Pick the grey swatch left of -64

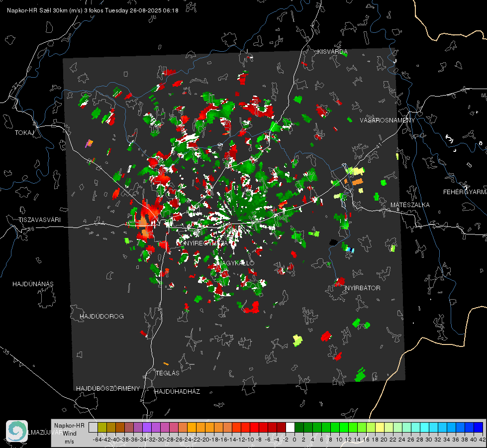(x=93, y=427)
